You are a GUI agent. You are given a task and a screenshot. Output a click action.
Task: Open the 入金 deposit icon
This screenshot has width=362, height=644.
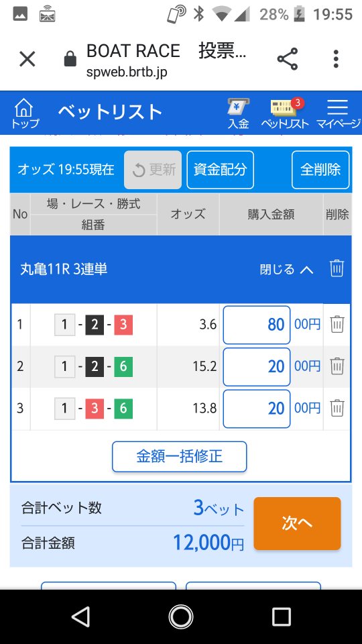point(238,113)
